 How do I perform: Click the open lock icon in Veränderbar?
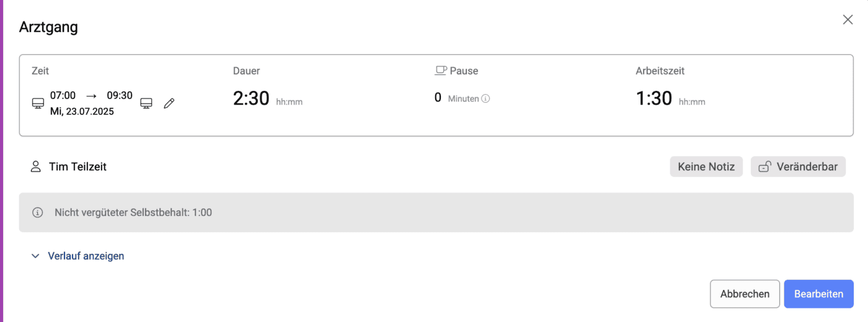click(765, 167)
